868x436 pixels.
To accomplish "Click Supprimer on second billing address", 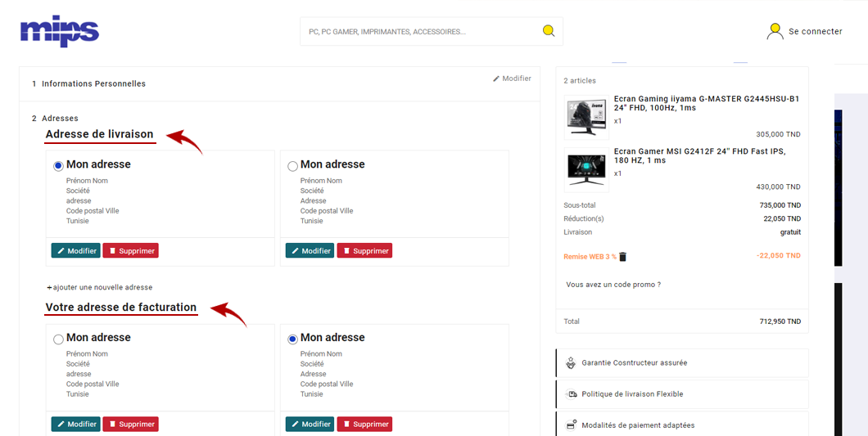I will [x=364, y=424].
